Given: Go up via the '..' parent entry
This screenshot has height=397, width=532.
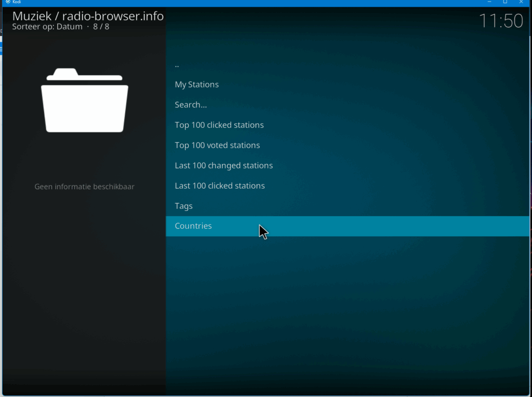Looking at the screenshot, I should [x=177, y=64].
